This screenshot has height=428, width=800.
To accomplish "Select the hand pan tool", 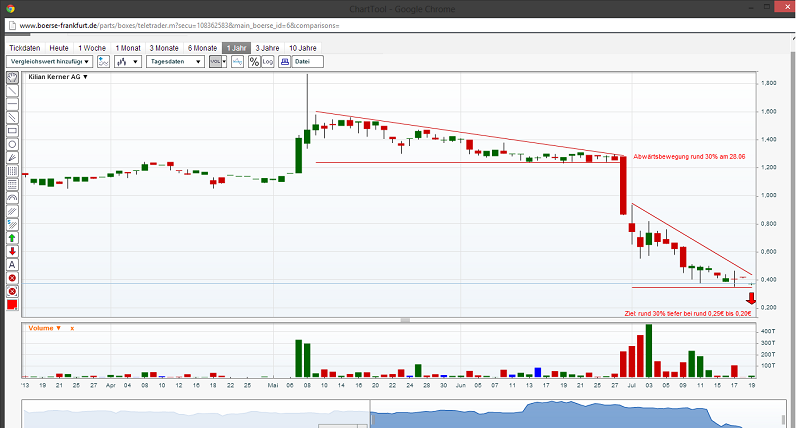I will coord(12,78).
